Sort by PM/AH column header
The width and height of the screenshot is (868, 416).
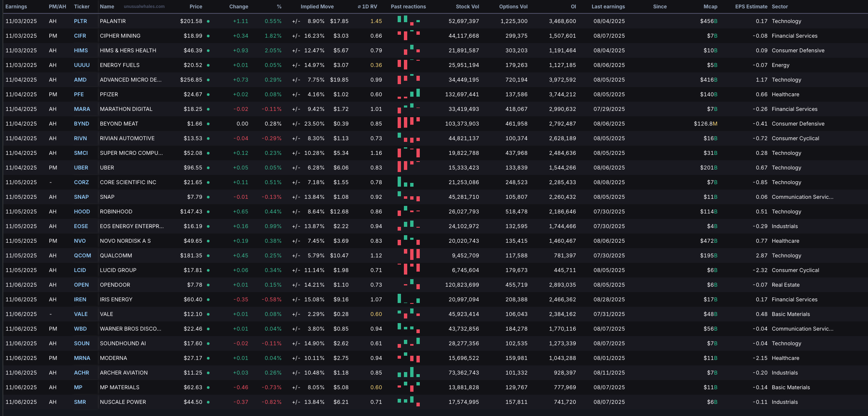[x=57, y=7]
